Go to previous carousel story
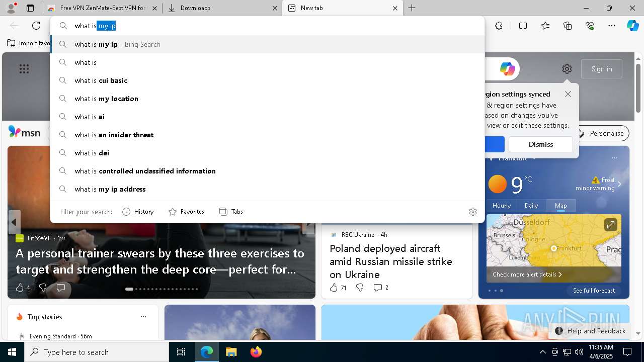The image size is (644, 362). pos(14,222)
